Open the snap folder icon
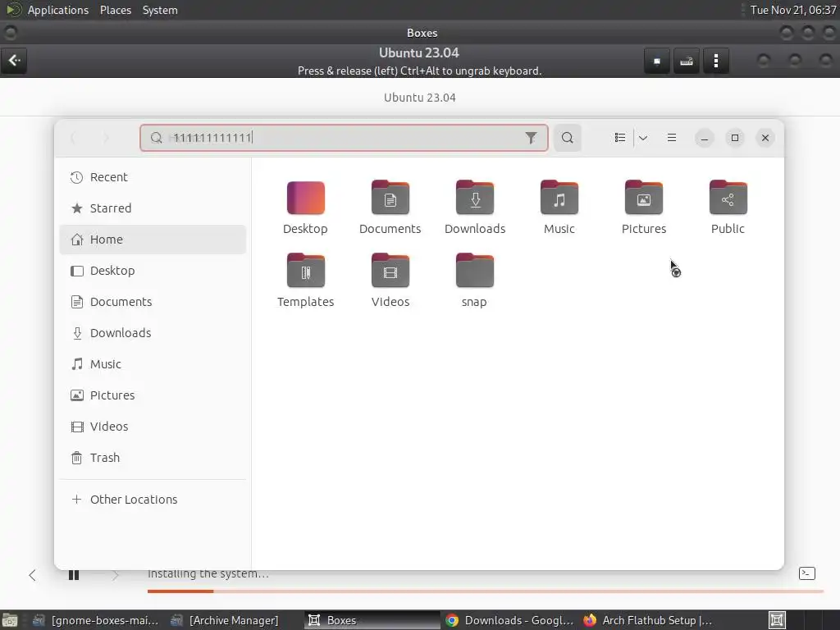 pos(475,271)
